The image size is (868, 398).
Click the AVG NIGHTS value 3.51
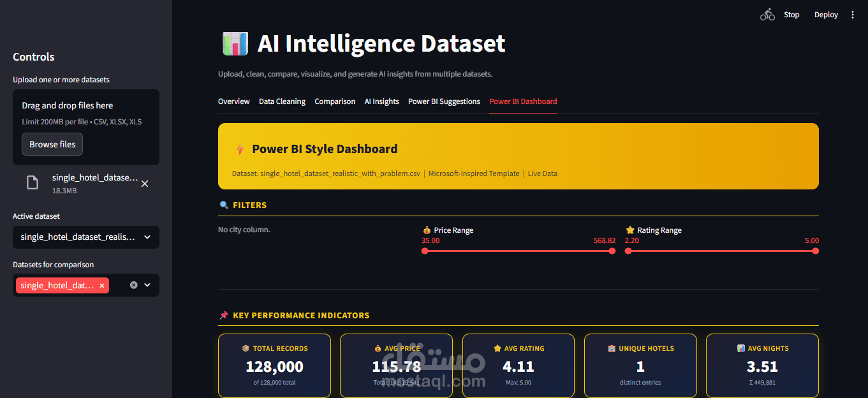tap(762, 367)
